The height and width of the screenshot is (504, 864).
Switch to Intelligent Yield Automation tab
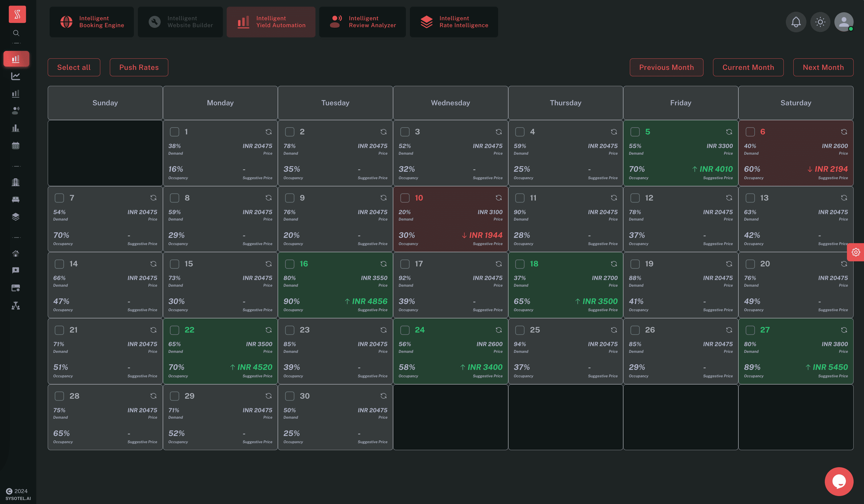[x=271, y=22]
